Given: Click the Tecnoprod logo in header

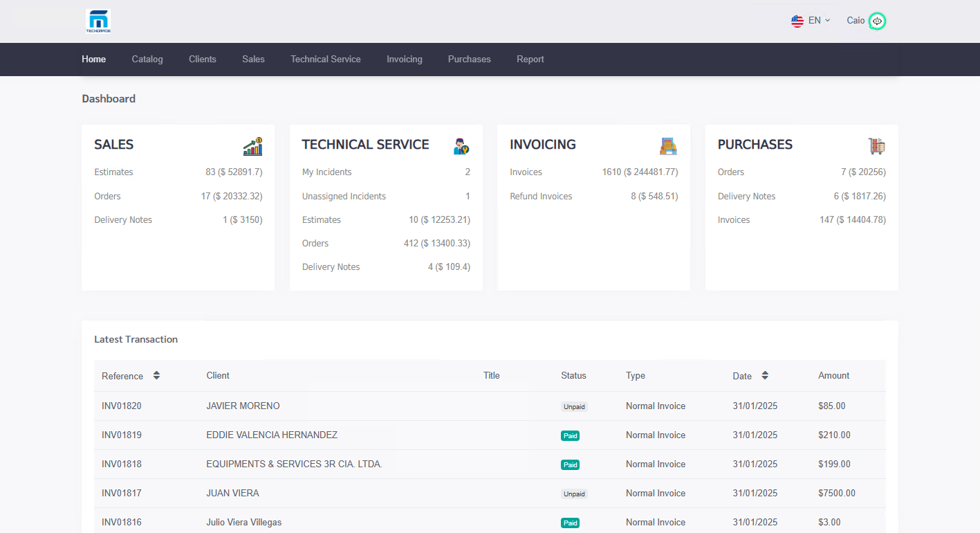Looking at the screenshot, I should 98,21.
